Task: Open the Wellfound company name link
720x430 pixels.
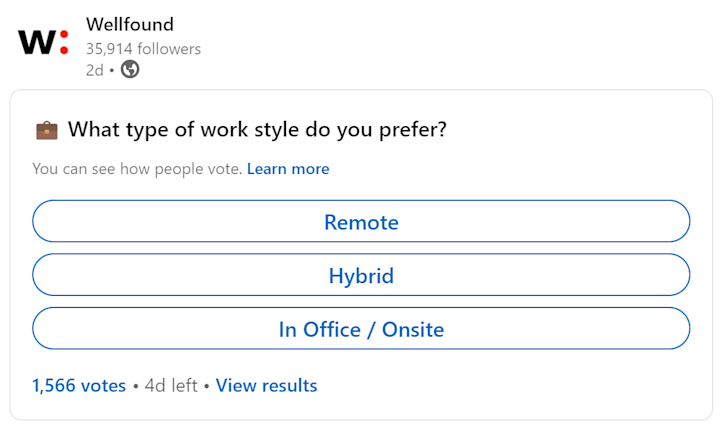Action: click(x=130, y=24)
